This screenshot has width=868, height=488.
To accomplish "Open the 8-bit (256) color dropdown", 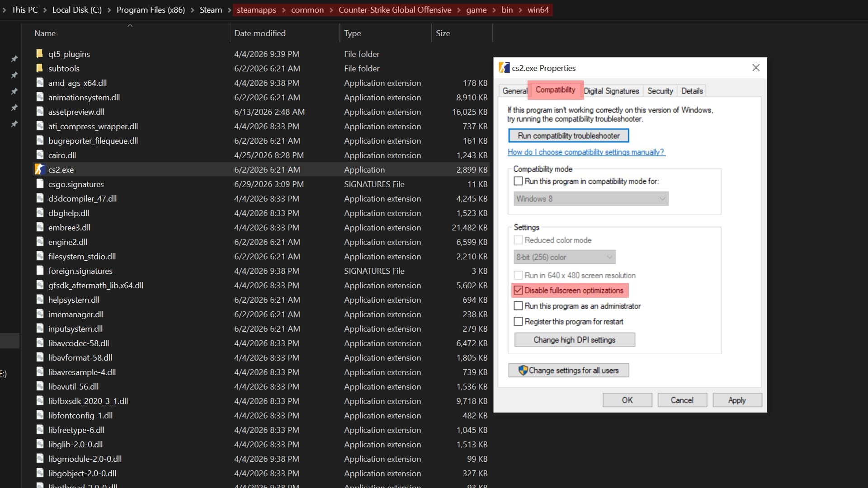I will point(565,257).
